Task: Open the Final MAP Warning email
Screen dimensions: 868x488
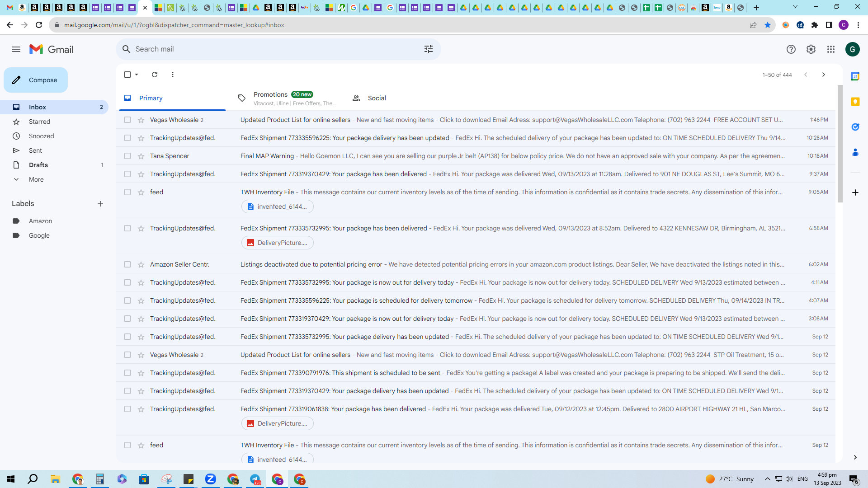Action: (476, 156)
